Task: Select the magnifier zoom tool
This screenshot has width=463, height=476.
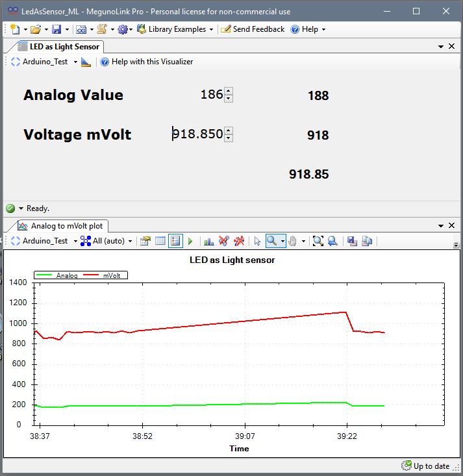Action: [272, 242]
